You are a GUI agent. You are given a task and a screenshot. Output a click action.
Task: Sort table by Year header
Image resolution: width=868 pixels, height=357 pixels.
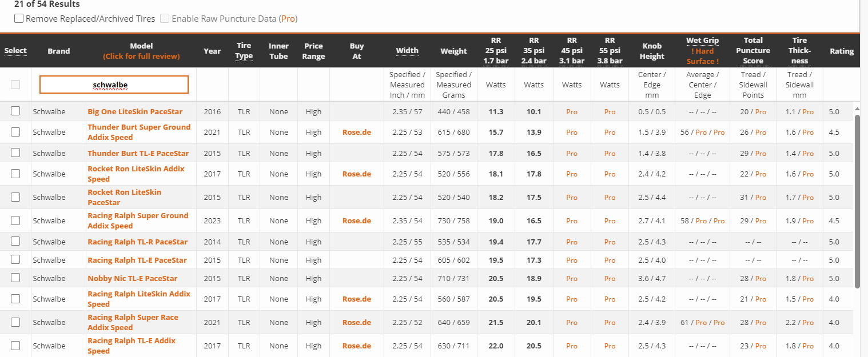(212, 51)
